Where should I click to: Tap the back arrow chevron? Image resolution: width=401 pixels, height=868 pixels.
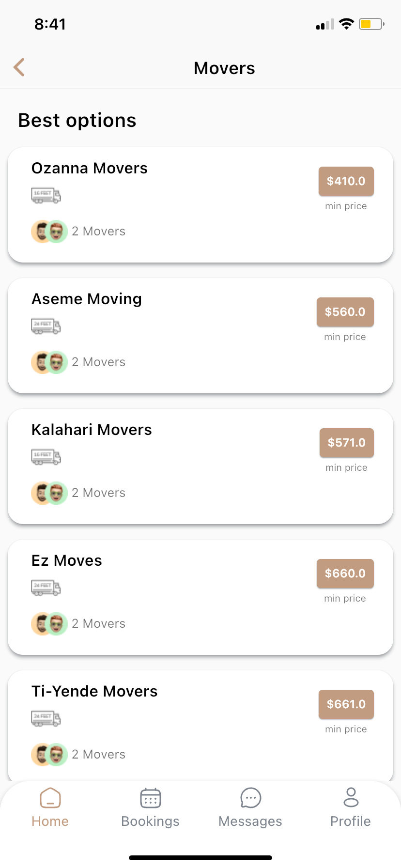click(x=19, y=67)
